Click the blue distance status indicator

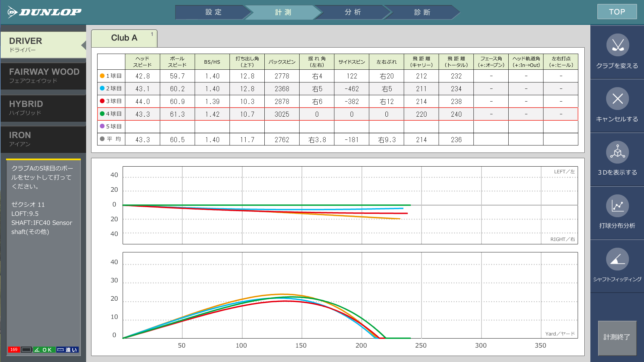tap(67, 350)
